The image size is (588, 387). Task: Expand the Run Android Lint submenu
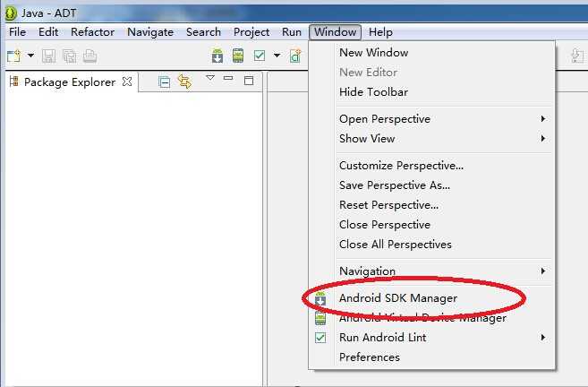431,338
